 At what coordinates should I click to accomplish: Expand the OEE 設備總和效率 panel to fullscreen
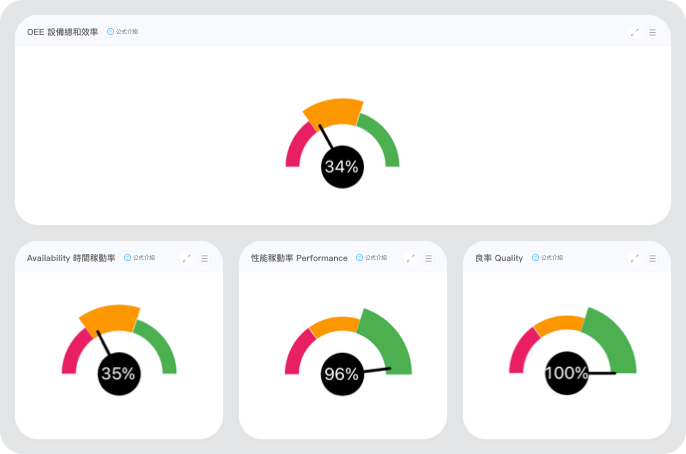point(635,32)
